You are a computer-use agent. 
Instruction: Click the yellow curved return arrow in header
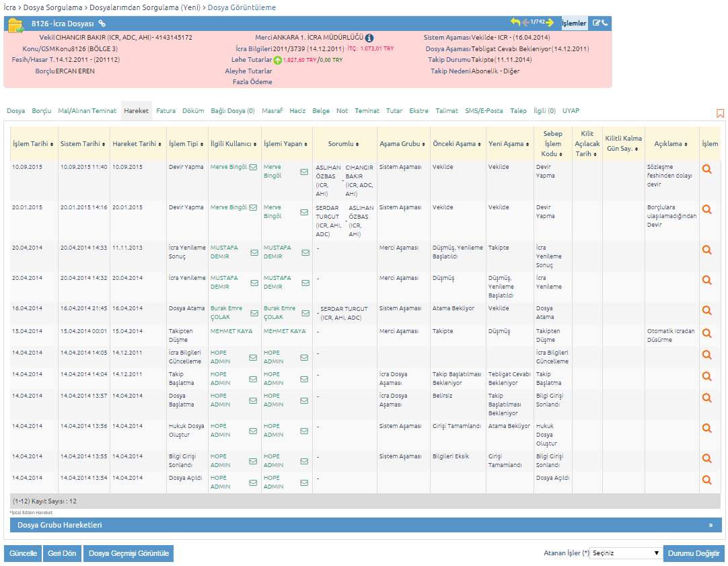click(515, 22)
